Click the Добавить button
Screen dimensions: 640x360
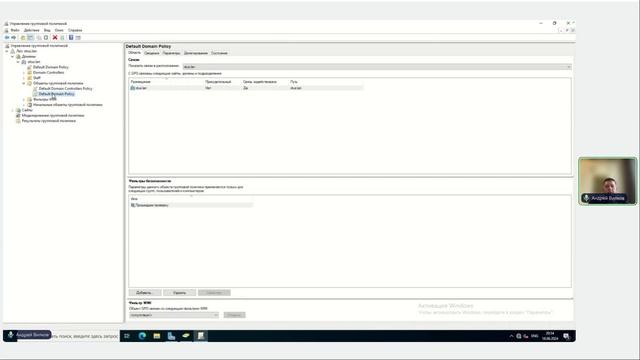pos(144,293)
